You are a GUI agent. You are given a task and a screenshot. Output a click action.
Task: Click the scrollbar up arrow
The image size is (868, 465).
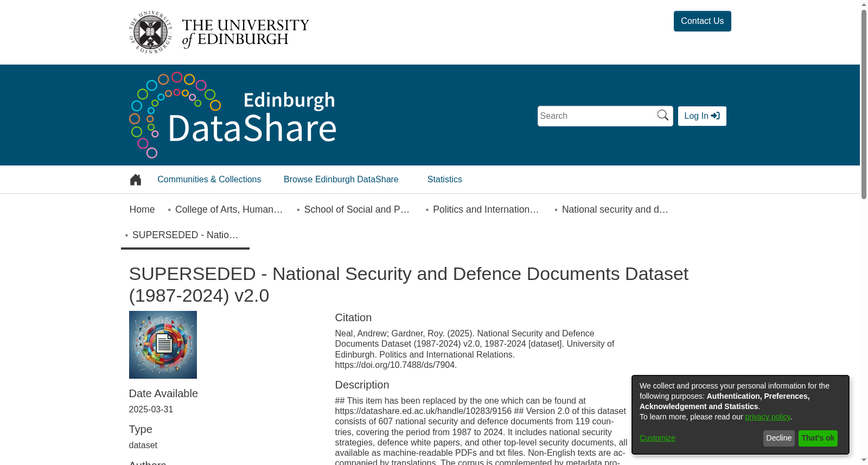(864, 4)
